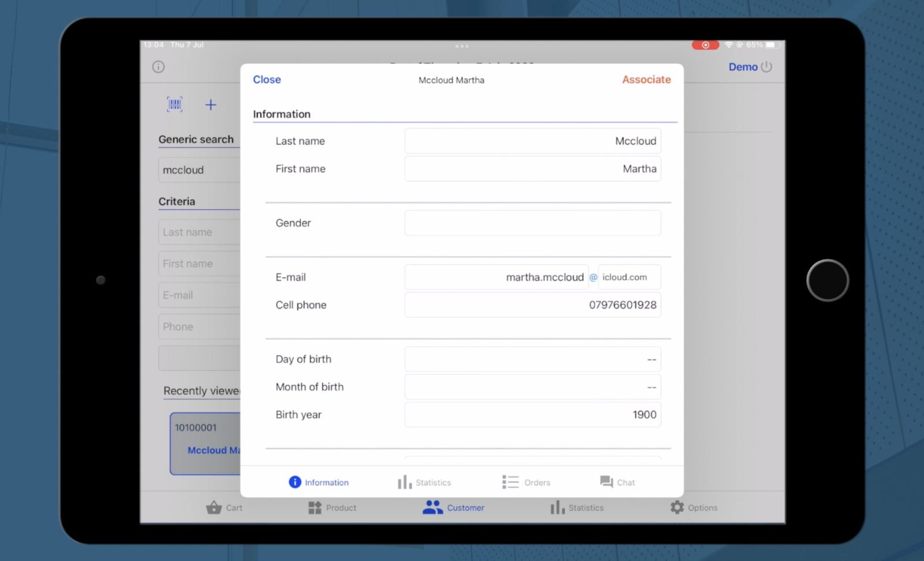Switch to the Product tab
This screenshot has height=561, width=924.
[332, 507]
